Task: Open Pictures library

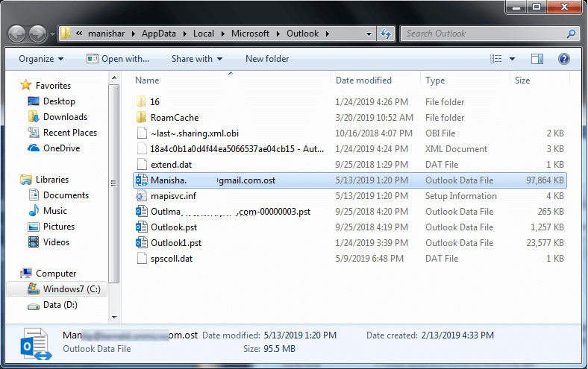Action: (58, 227)
